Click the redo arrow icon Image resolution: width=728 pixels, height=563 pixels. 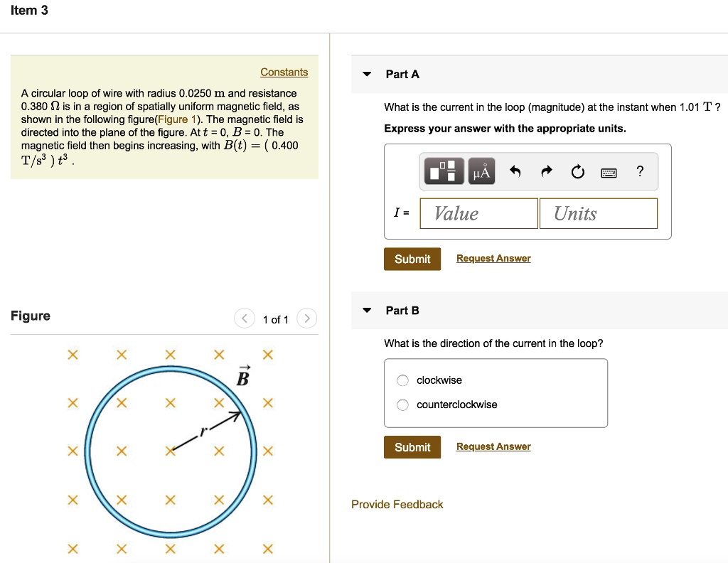(x=547, y=171)
